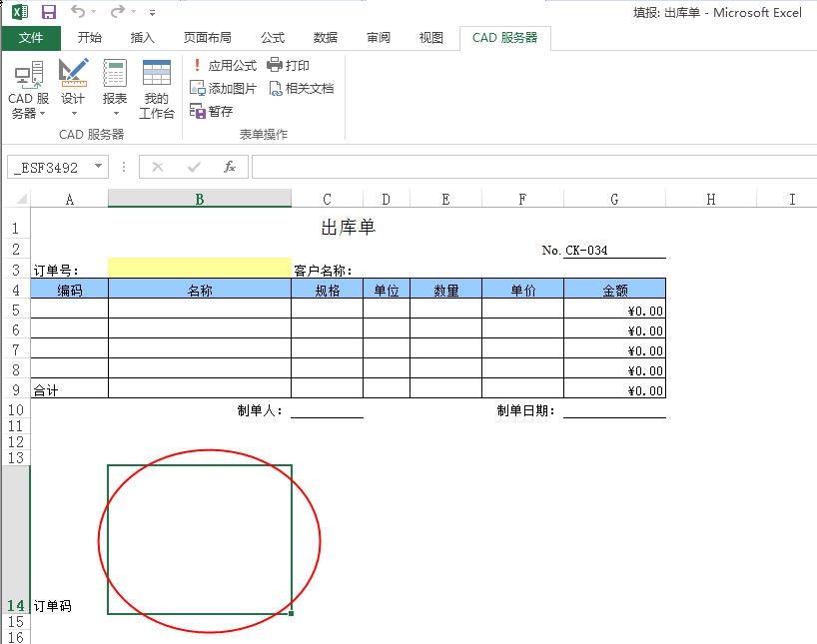Click the Undo arrow icon
Viewport: 817px width, 644px height.
click(78, 12)
